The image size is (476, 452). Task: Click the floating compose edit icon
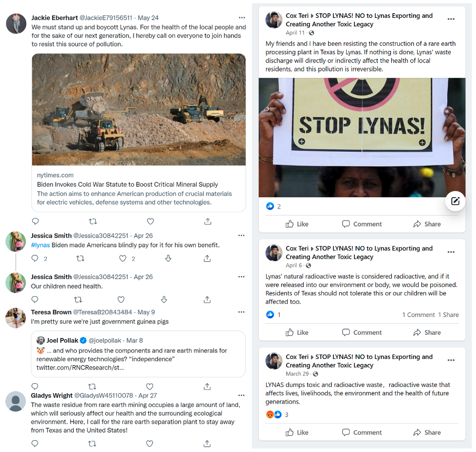click(x=455, y=201)
